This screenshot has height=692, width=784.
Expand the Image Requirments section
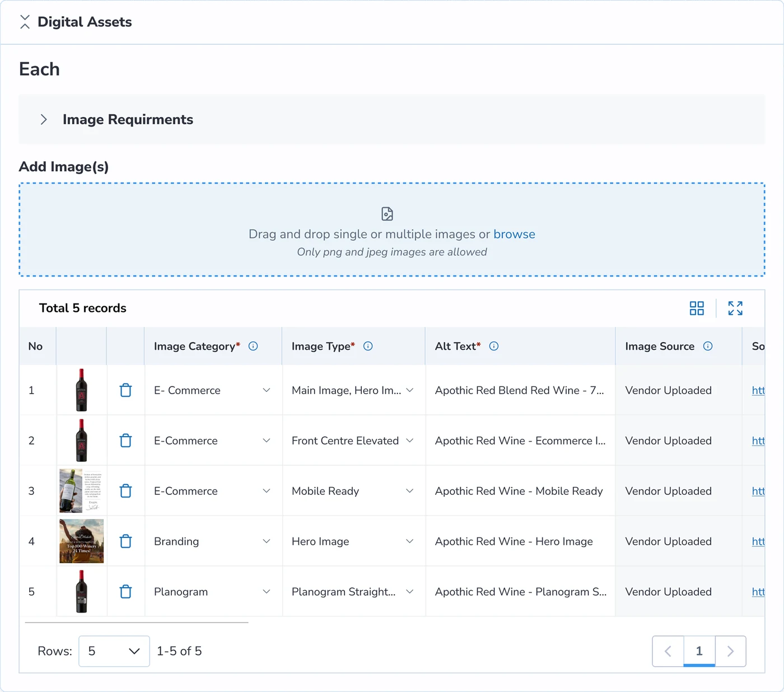click(44, 119)
